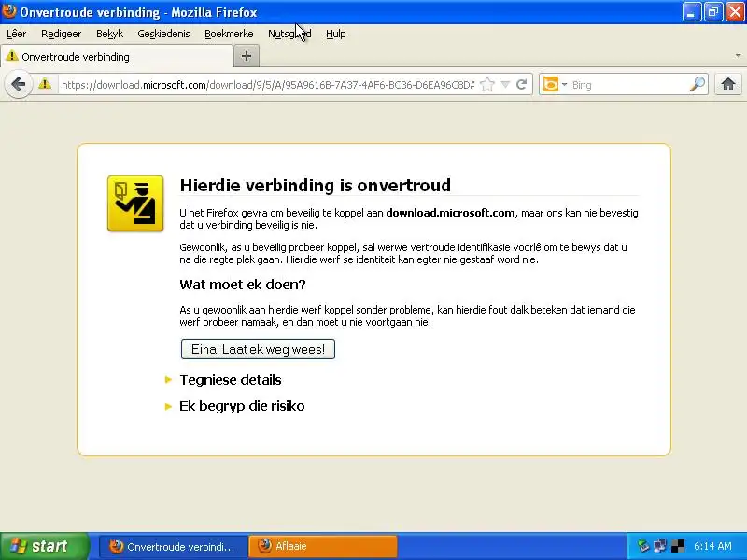Click the Firefox icon in title bar
The image size is (747, 560).
pos(8,11)
